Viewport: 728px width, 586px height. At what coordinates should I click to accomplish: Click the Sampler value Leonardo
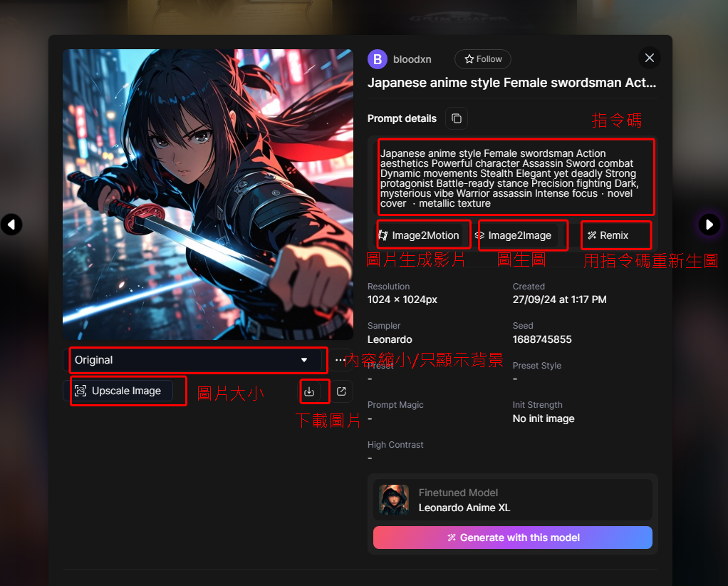pyautogui.click(x=390, y=339)
